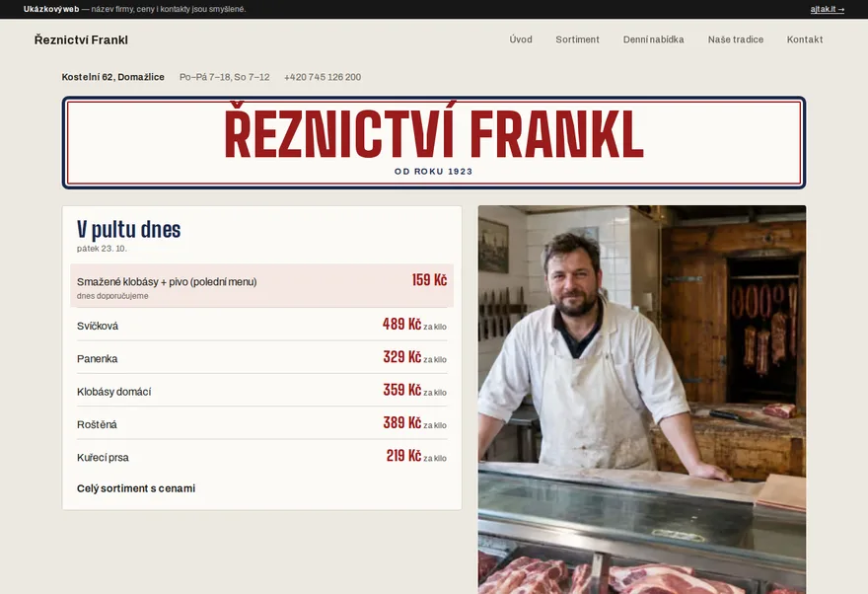This screenshot has height=594, width=868.
Task: Open the Celý sortiment s cenami link
Action: click(x=136, y=488)
